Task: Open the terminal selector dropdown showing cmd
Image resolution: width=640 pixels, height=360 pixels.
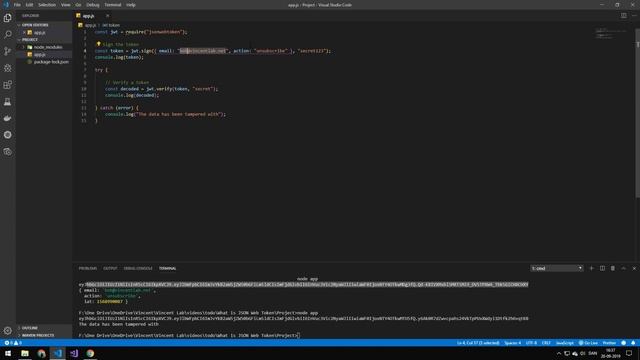Action: 557,268
